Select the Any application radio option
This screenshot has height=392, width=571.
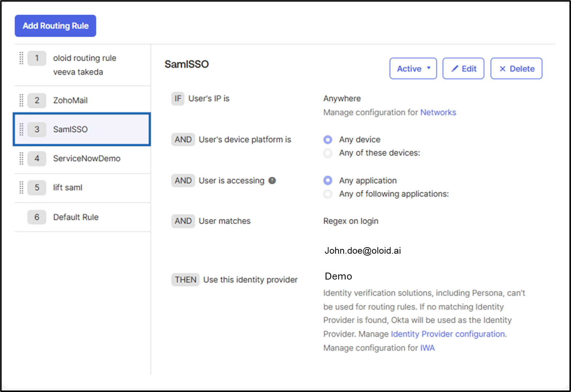click(328, 181)
